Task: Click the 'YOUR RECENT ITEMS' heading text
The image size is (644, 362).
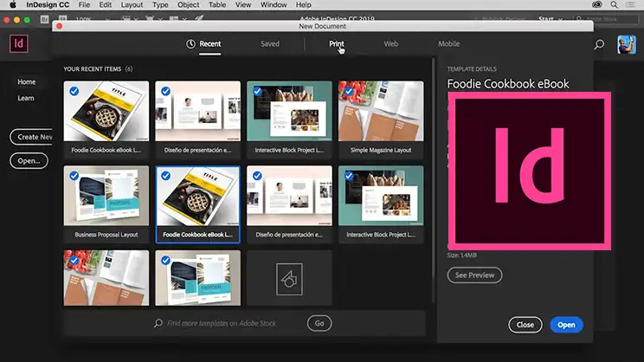Action: point(93,69)
